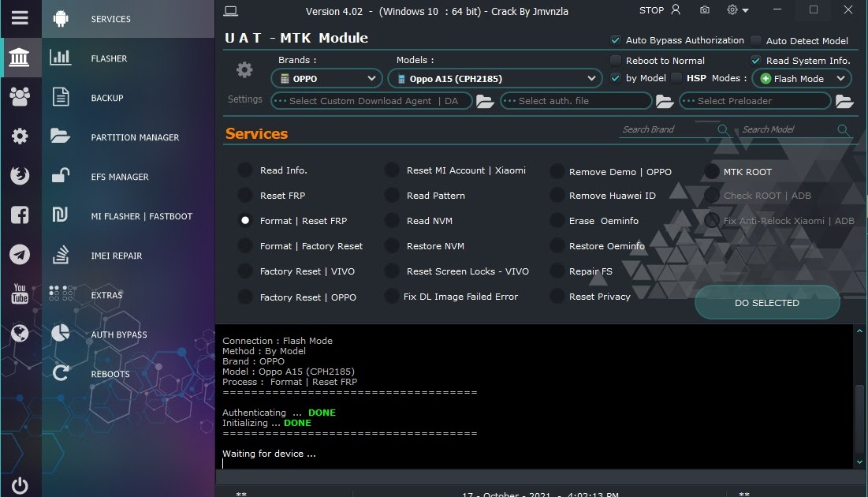Open Reboots in the side menu
This screenshot has height=497, width=868.
pos(128,374)
